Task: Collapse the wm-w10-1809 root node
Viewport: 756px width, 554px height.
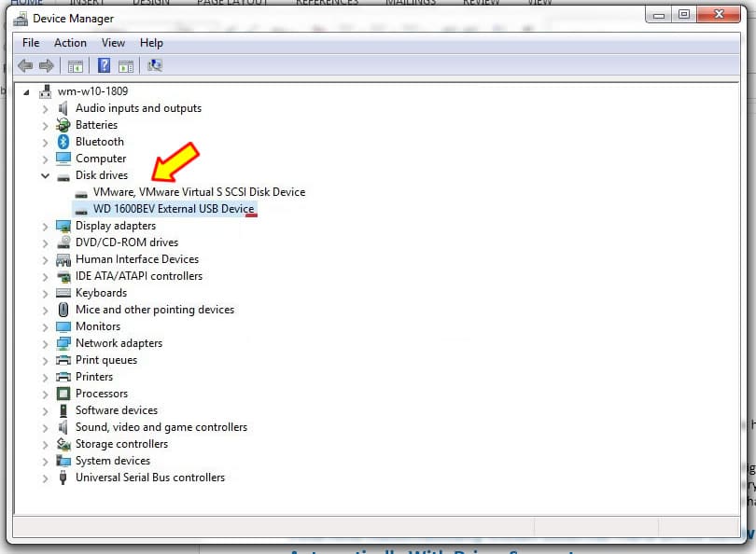Action: tap(27, 91)
